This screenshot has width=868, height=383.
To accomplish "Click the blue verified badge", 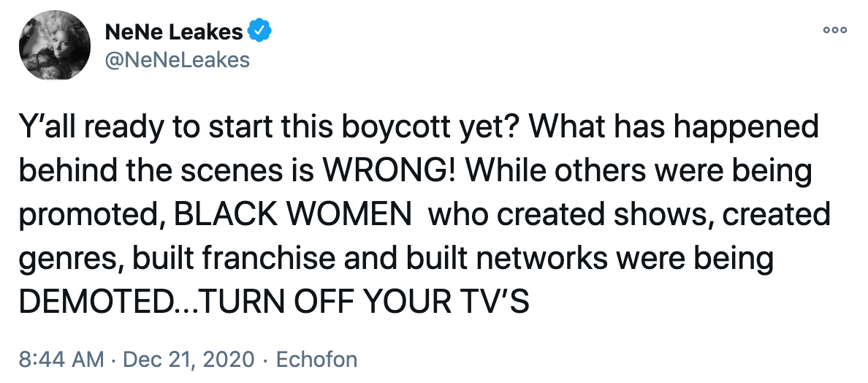I will click(x=261, y=31).
